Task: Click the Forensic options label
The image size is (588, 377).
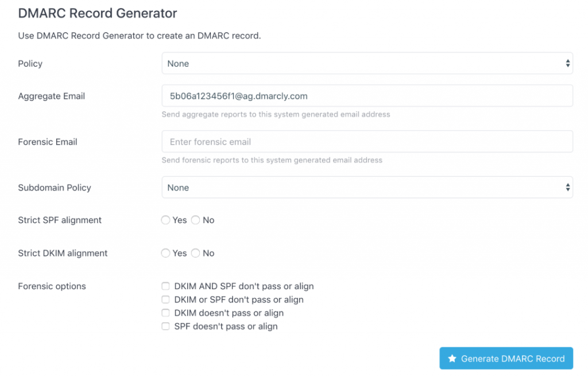Action: click(x=52, y=286)
